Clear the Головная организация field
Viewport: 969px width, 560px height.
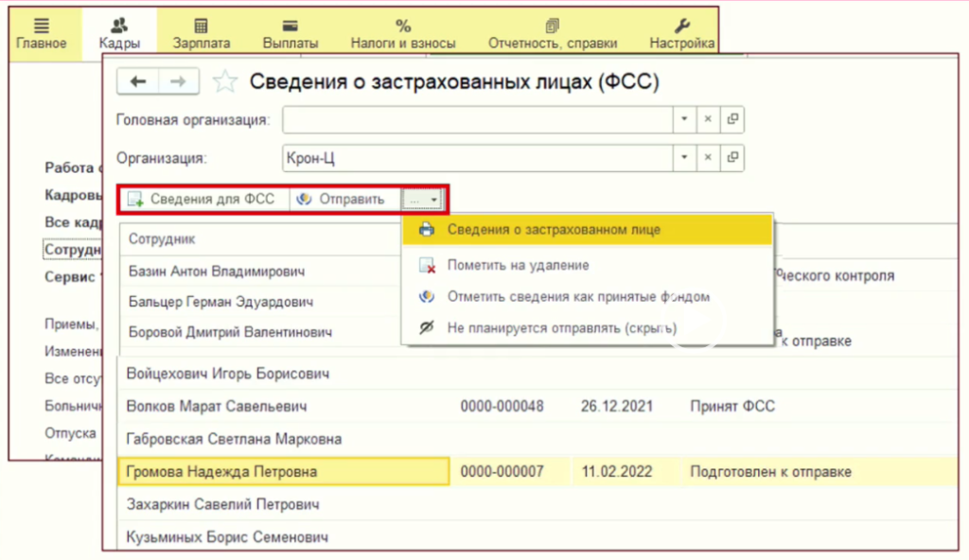pos(708,120)
